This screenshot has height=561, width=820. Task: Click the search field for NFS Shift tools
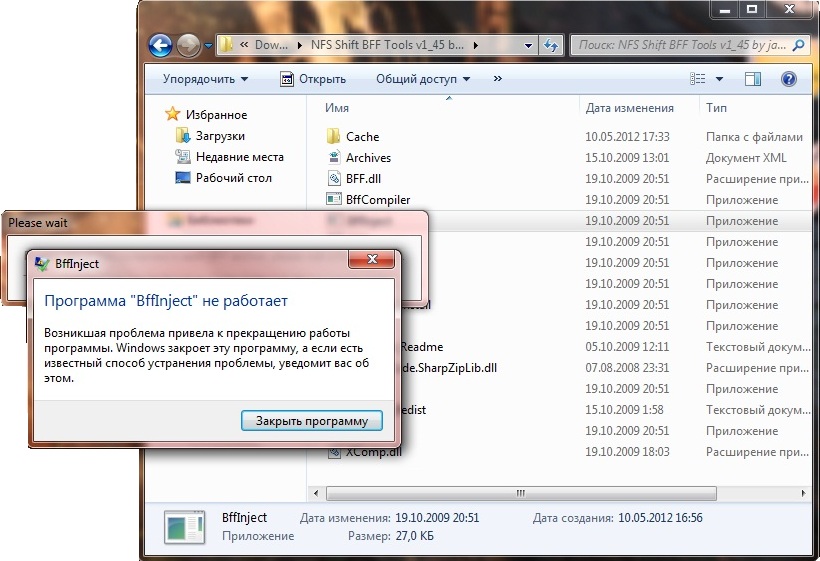pos(681,45)
